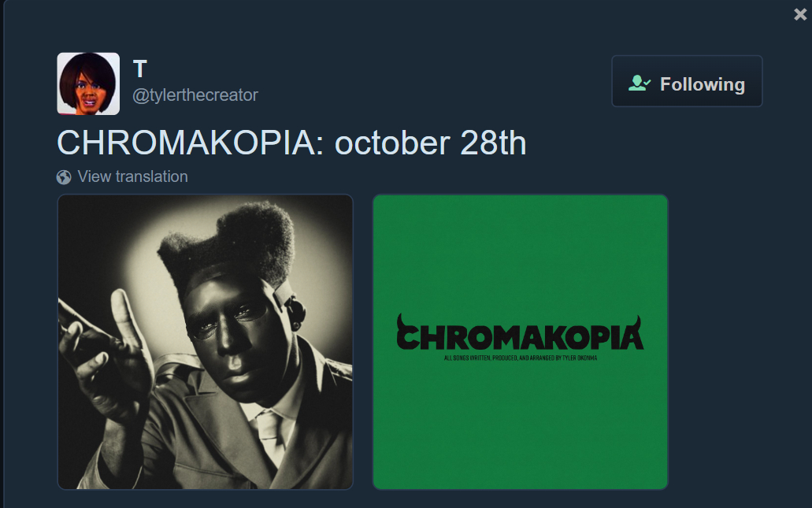
Task: Click the Following button
Action: pos(687,81)
